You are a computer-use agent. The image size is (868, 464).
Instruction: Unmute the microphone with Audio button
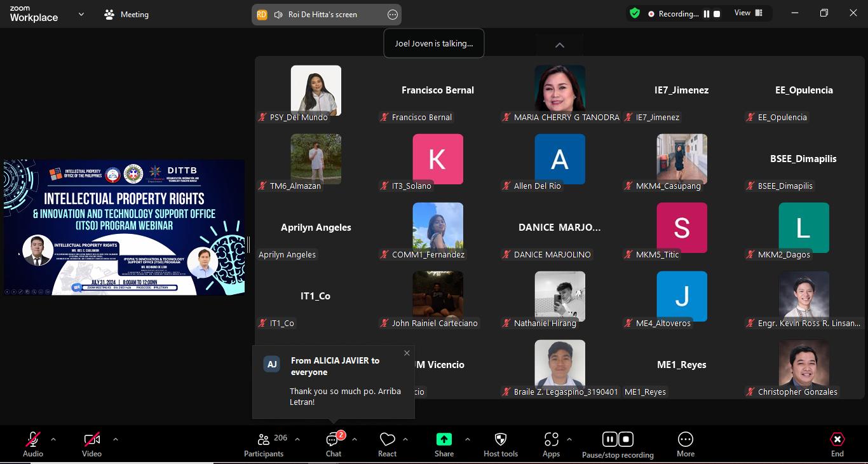pos(33,444)
